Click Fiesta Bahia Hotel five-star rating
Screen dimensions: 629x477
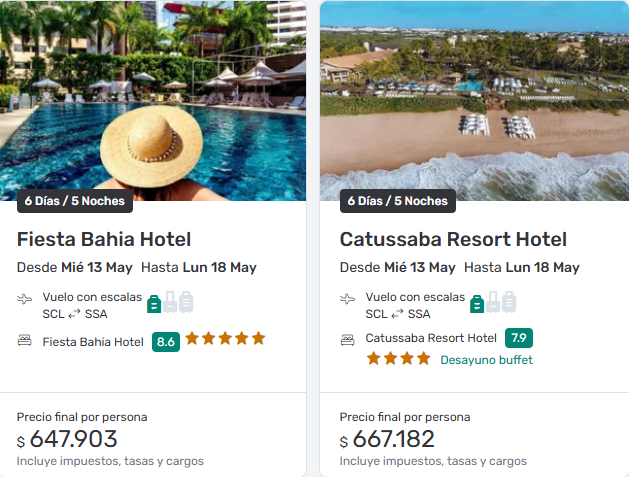(x=225, y=339)
